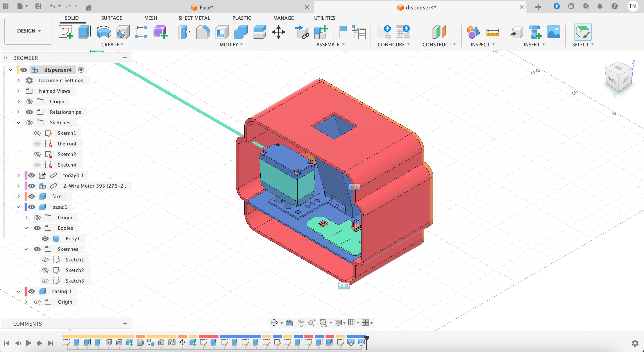The height and width of the screenshot is (352, 644).
Task: Click the Joint tool icon
Action: point(340,32)
